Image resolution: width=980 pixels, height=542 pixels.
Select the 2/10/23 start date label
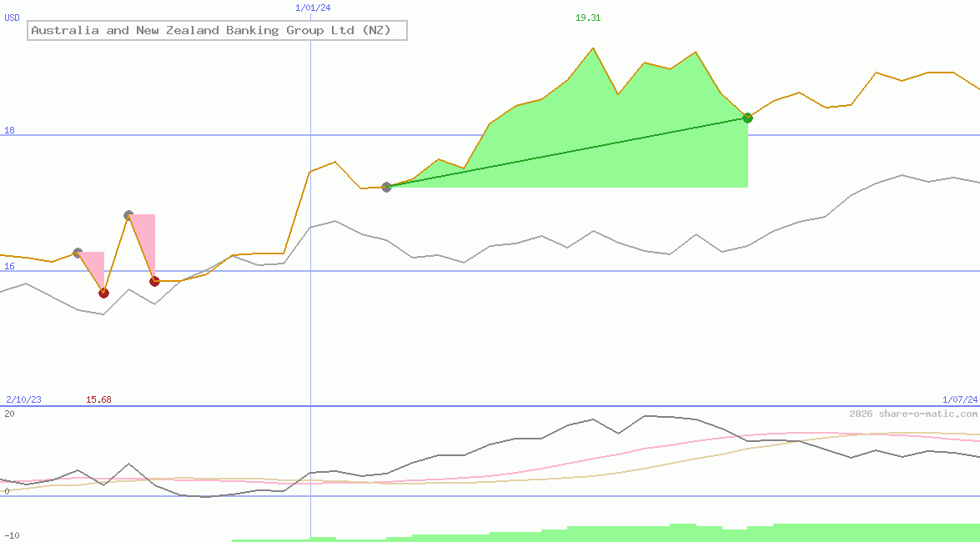click(x=23, y=399)
